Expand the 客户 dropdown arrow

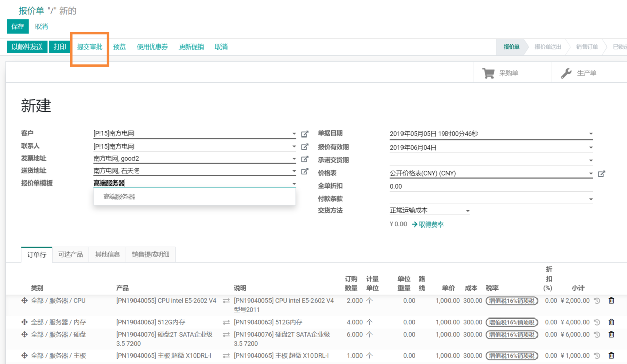pyautogui.click(x=294, y=134)
